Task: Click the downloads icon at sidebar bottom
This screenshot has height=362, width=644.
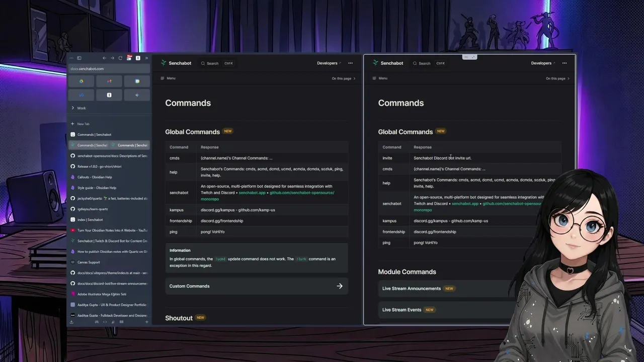Action: [x=71, y=322]
